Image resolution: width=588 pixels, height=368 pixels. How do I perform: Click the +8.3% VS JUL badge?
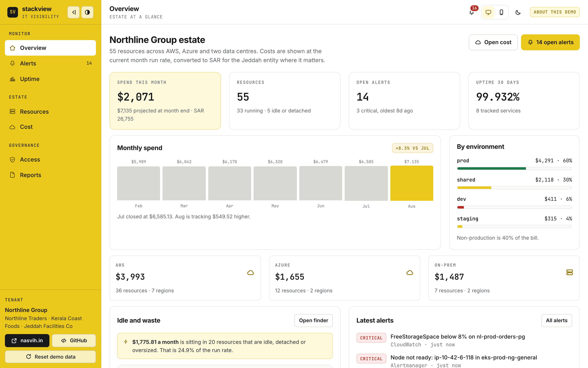click(412, 148)
